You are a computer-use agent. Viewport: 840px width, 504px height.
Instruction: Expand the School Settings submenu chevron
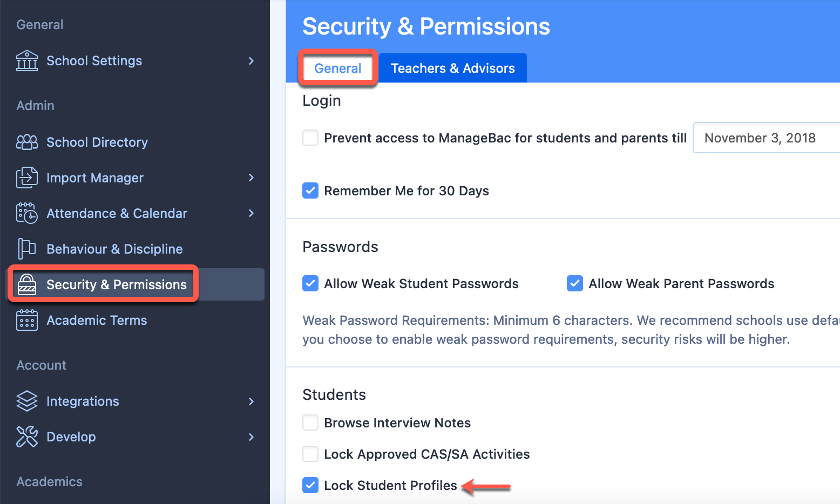click(x=251, y=61)
